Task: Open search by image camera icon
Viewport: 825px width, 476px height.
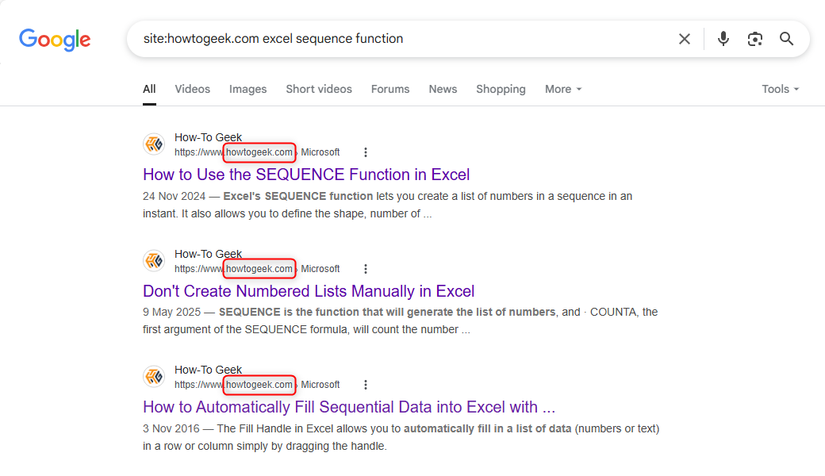Action: click(x=754, y=39)
